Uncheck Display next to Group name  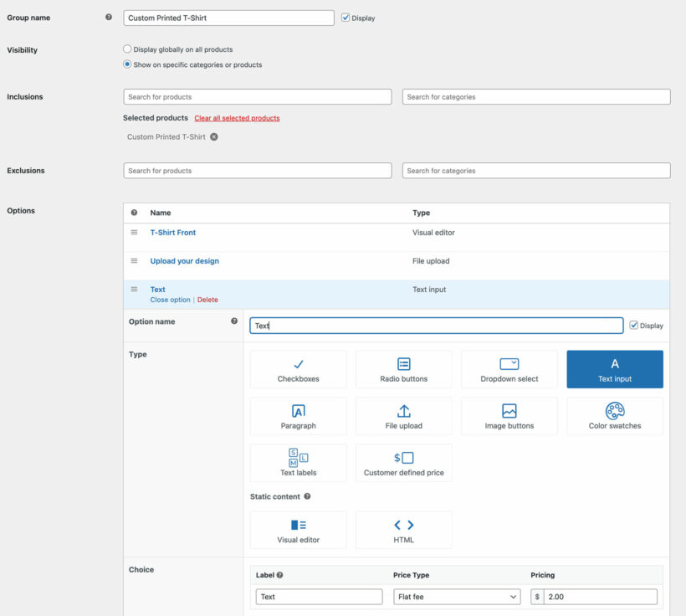346,17
